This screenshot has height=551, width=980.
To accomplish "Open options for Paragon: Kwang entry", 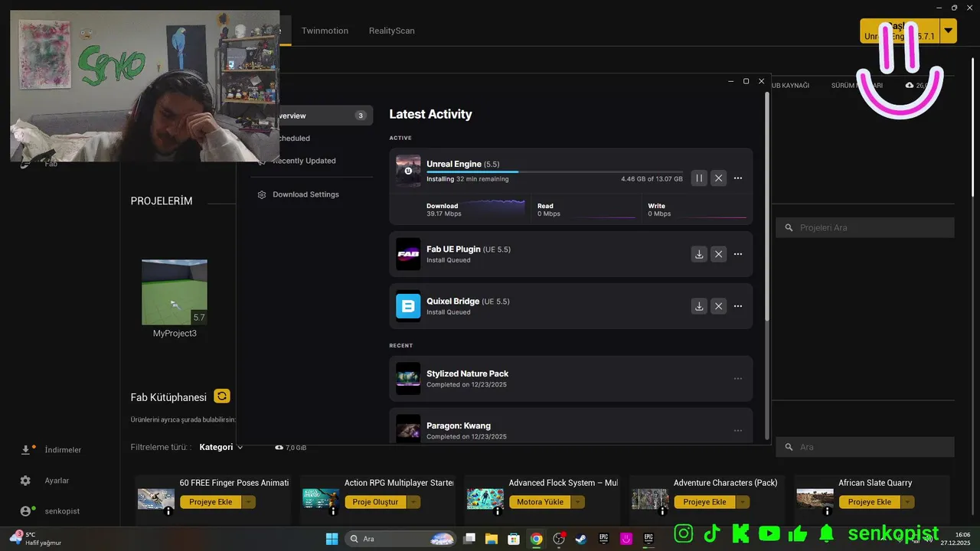I will pos(738,431).
